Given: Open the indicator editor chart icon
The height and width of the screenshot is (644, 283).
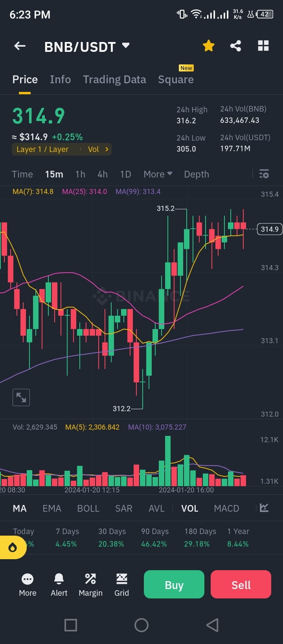Looking at the screenshot, I should click(x=264, y=508).
